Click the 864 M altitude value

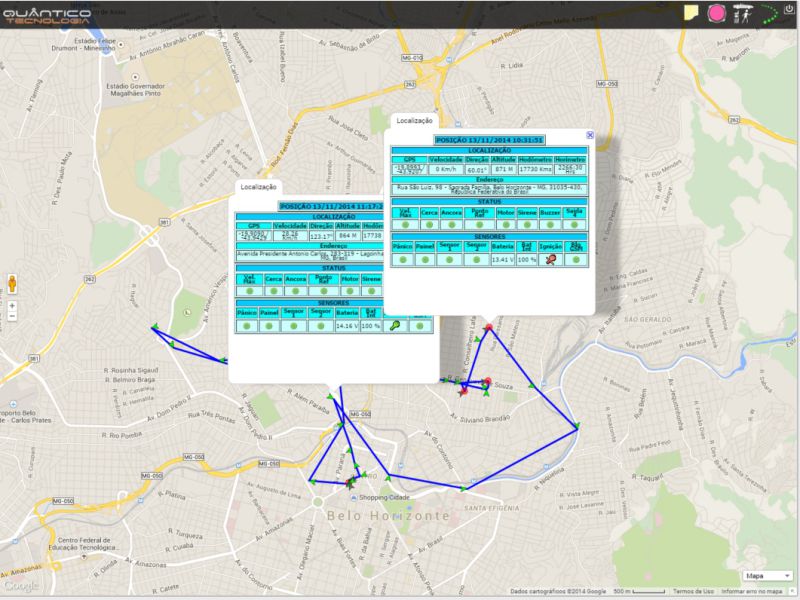pyautogui.click(x=347, y=236)
